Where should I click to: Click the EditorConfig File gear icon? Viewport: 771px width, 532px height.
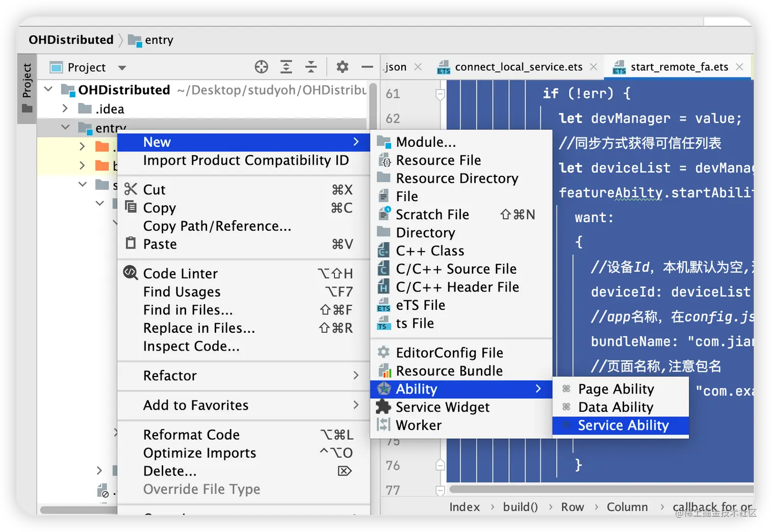384,352
